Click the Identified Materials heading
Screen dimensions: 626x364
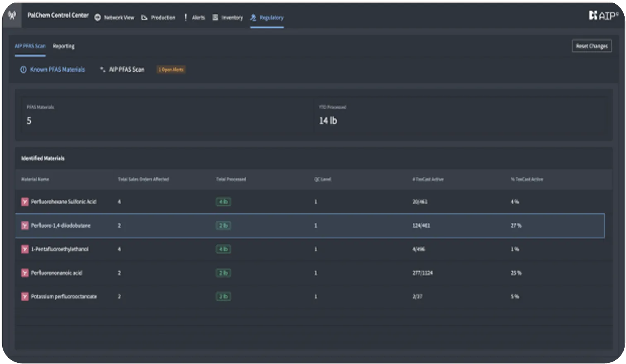(x=43, y=158)
